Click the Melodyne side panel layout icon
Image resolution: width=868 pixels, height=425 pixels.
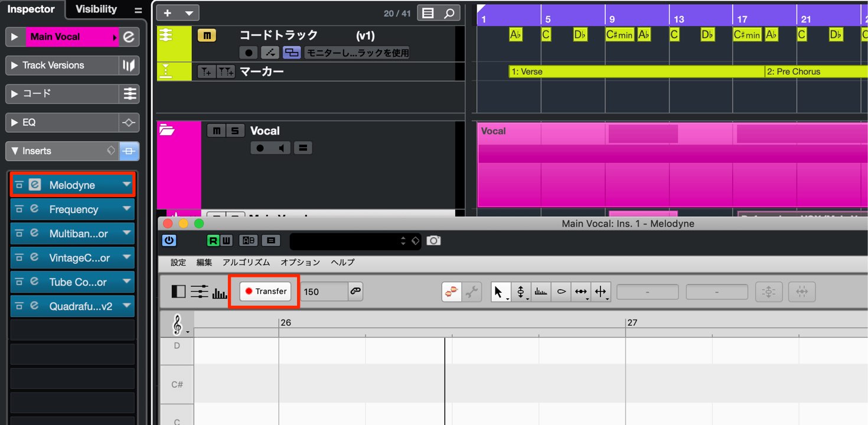(178, 292)
